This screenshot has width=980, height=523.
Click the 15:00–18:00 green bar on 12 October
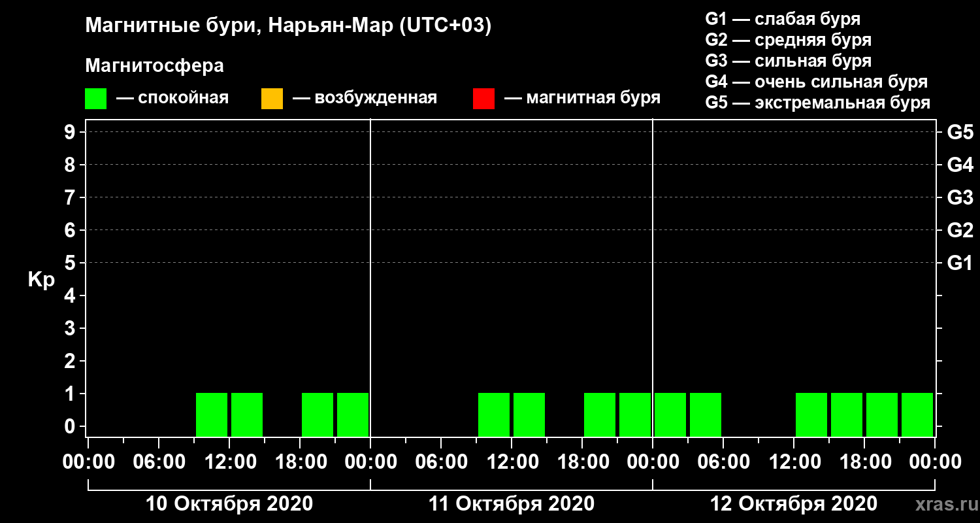(847, 414)
